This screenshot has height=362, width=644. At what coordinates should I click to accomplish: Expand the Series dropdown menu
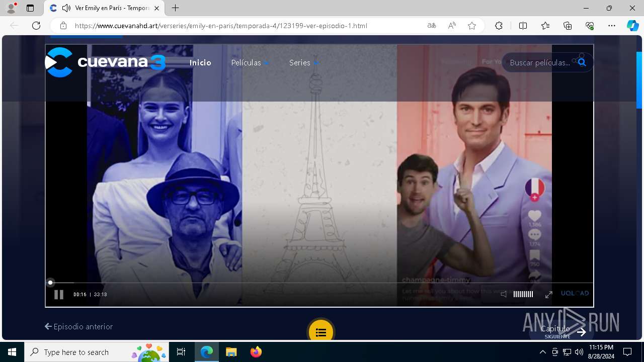point(304,62)
